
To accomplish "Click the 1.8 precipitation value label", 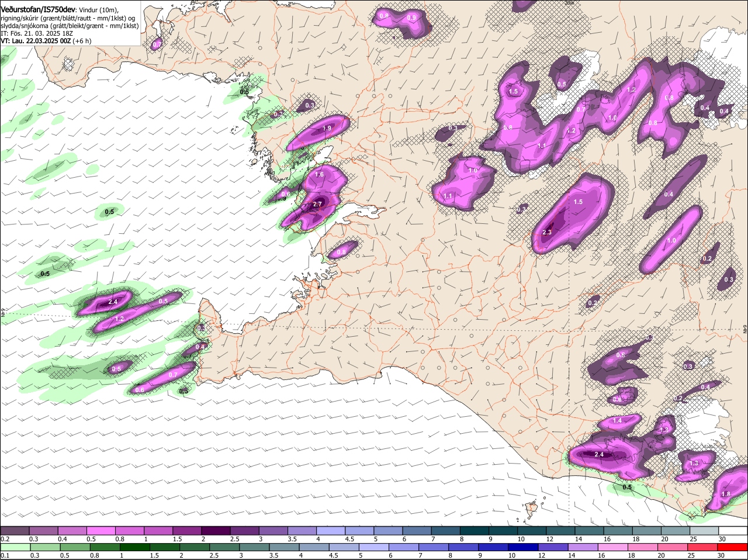I will coord(726,494).
